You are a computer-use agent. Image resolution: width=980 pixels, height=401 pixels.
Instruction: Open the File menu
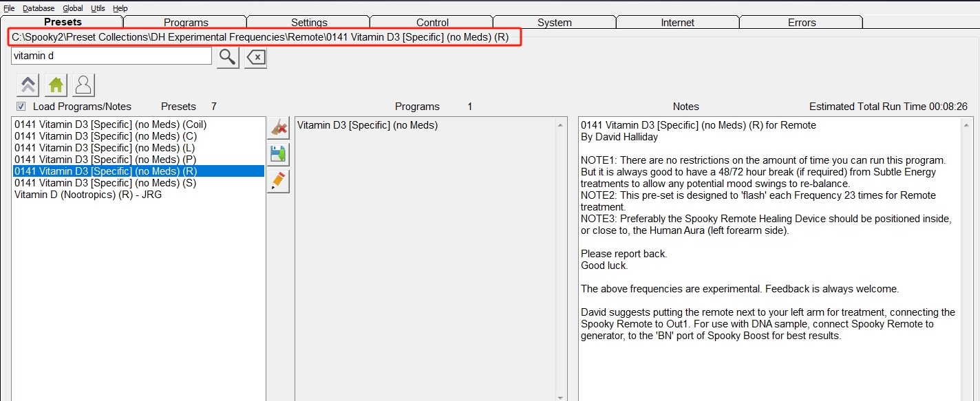pos(9,8)
